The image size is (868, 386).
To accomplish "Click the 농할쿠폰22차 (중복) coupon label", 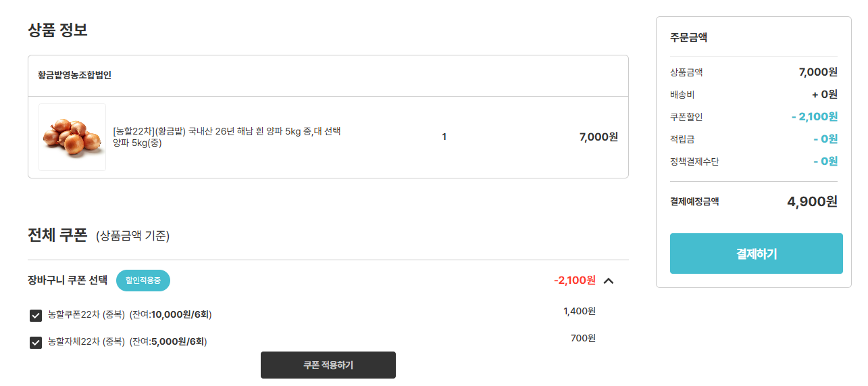I will 86,314.
